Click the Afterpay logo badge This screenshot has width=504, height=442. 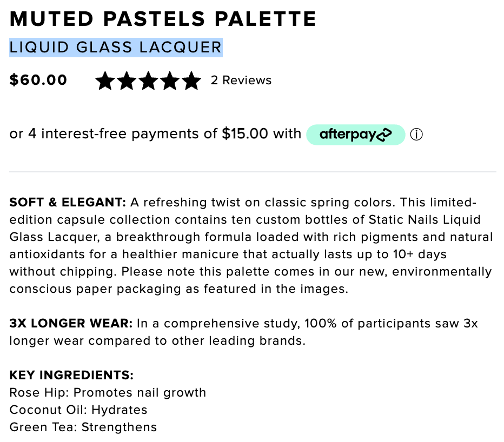point(355,135)
